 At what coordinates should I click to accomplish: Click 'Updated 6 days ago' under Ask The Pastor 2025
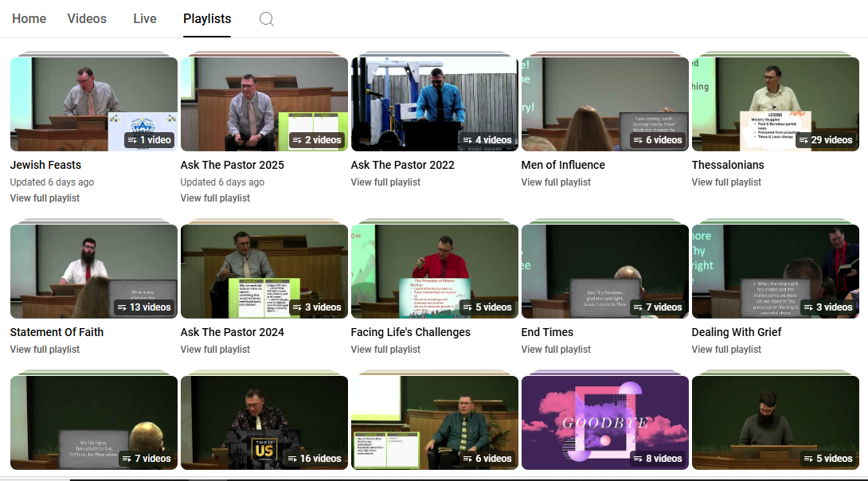click(222, 182)
